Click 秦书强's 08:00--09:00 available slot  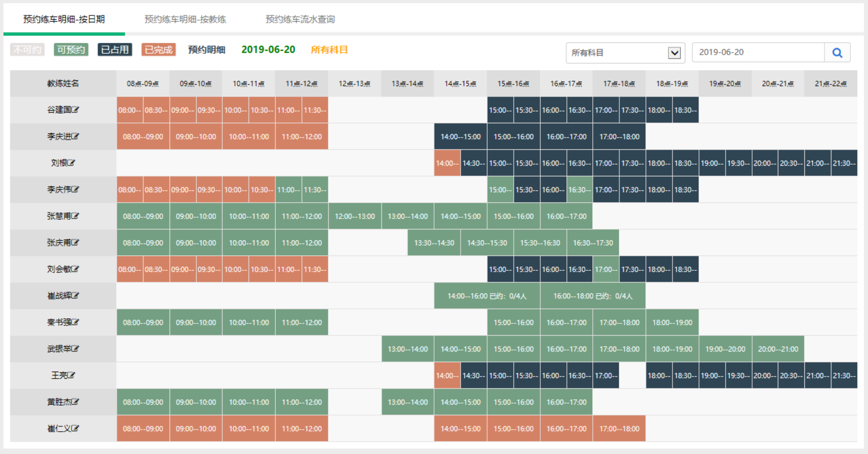click(x=143, y=322)
